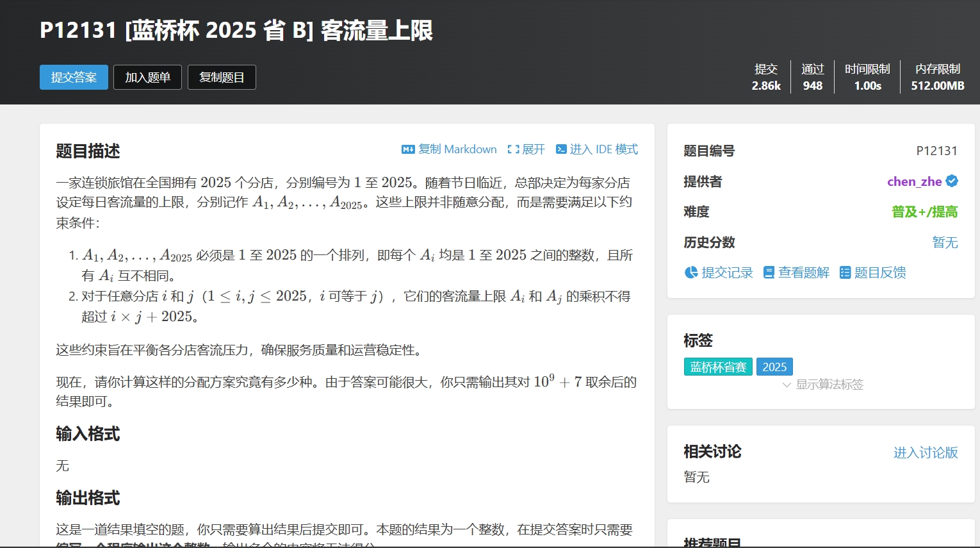Click 暂无 next to 历史分数
Image resolution: width=980 pixels, height=548 pixels.
point(945,242)
